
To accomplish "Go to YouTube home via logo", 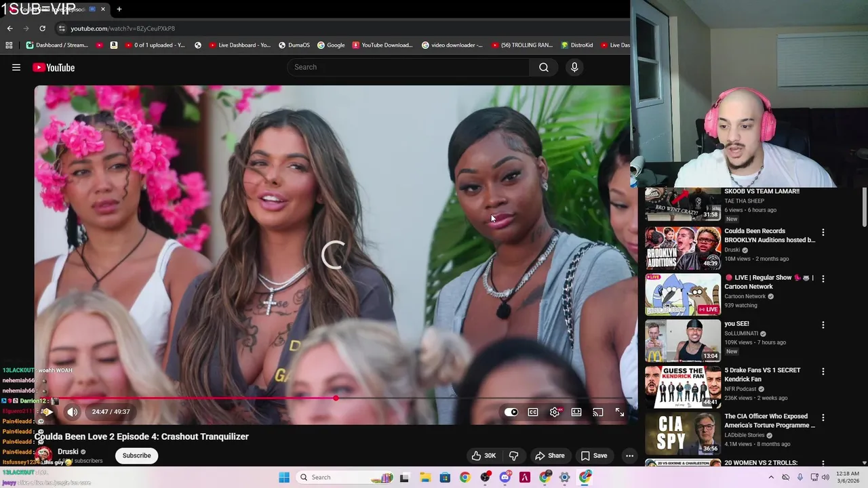I will coord(54,67).
